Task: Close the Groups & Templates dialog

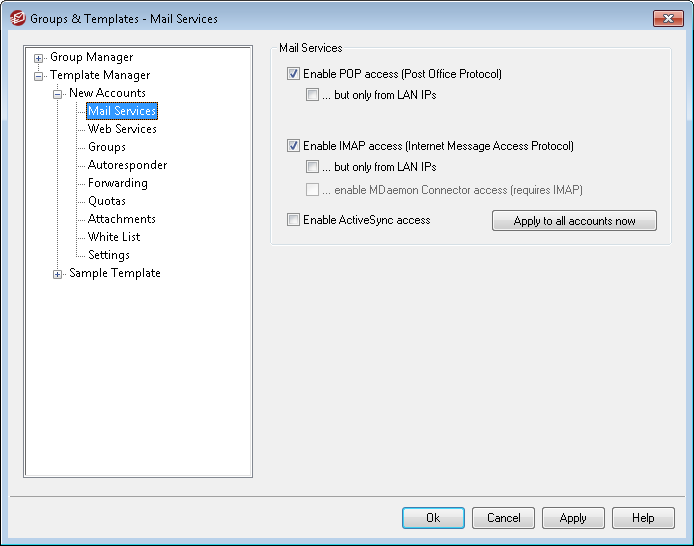Action: point(669,18)
